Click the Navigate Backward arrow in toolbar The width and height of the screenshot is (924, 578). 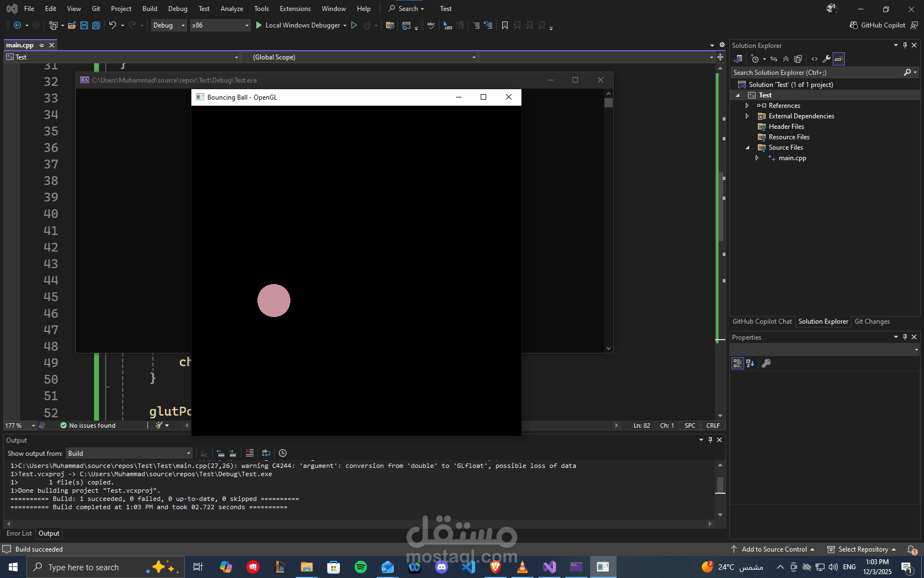[x=18, y=25]
